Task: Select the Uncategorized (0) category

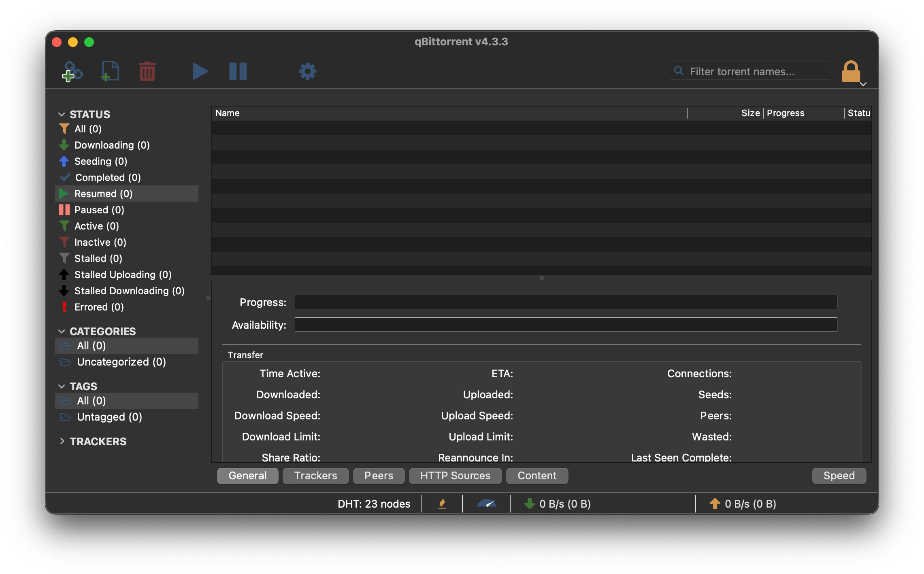Action: (127, 362)
